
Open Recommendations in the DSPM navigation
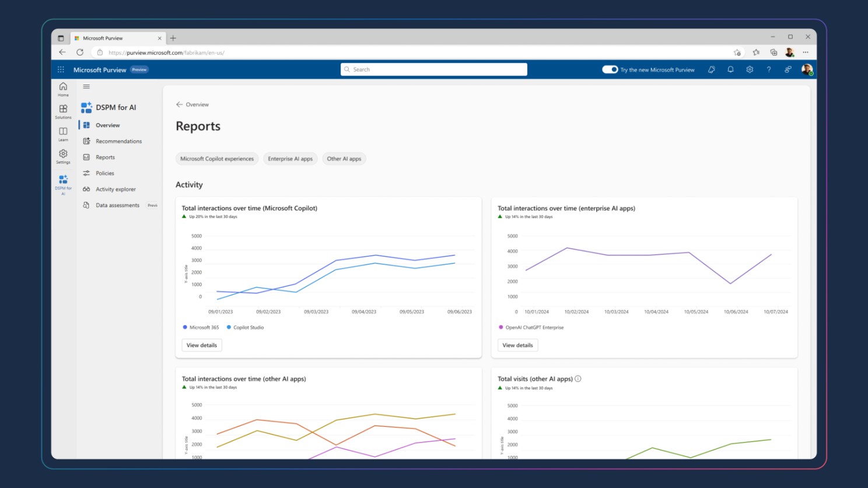pos(120,141)
